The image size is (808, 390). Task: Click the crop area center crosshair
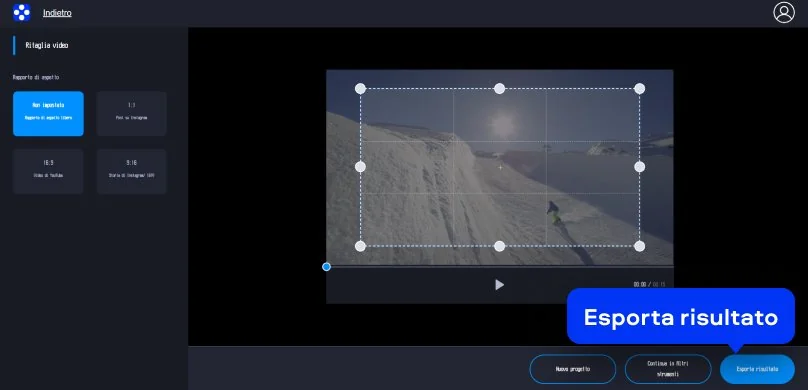[500, 167]
